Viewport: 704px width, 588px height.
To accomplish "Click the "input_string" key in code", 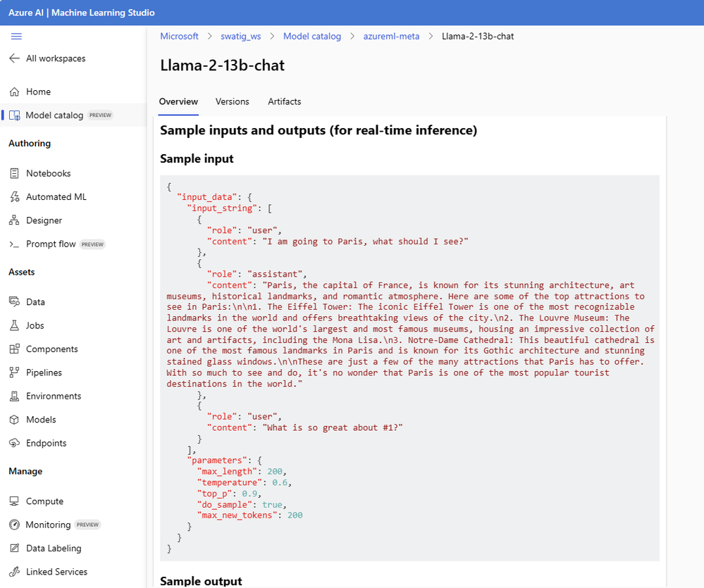I will pos(222,208).
